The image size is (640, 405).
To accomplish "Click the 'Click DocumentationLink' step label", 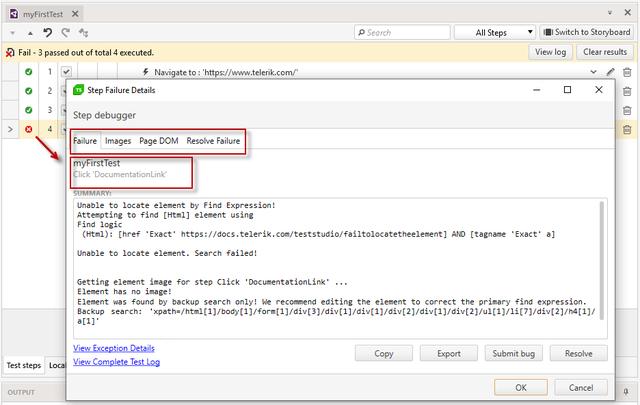I will [x=120, y=174].
